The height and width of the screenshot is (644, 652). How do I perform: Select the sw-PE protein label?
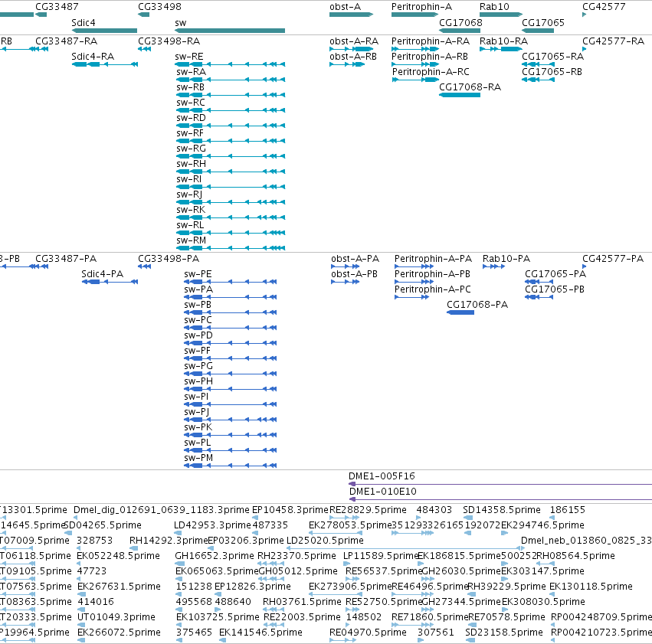pos(198,274)
